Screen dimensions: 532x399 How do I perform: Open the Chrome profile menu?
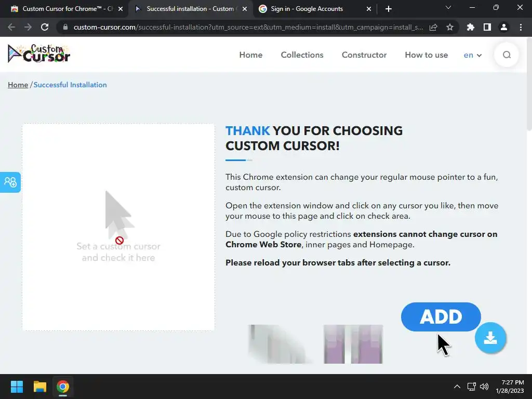click(x=504, y=27)
